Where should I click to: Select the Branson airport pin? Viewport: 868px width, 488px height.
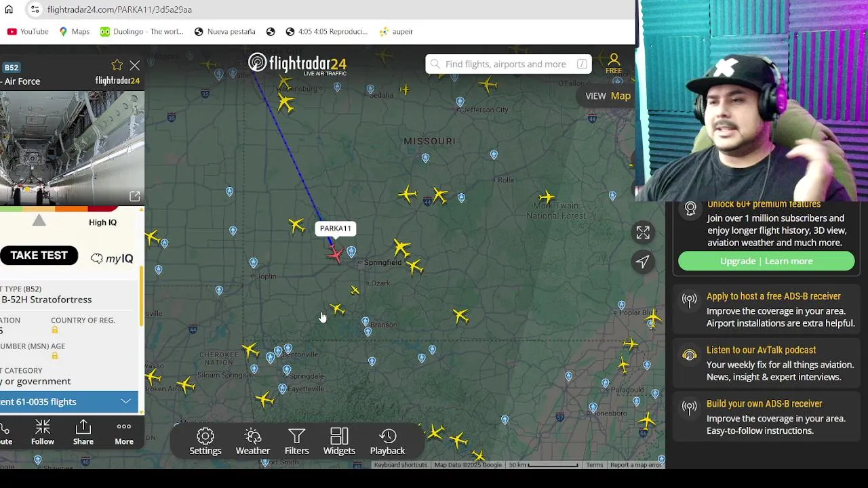pos(366,321)
